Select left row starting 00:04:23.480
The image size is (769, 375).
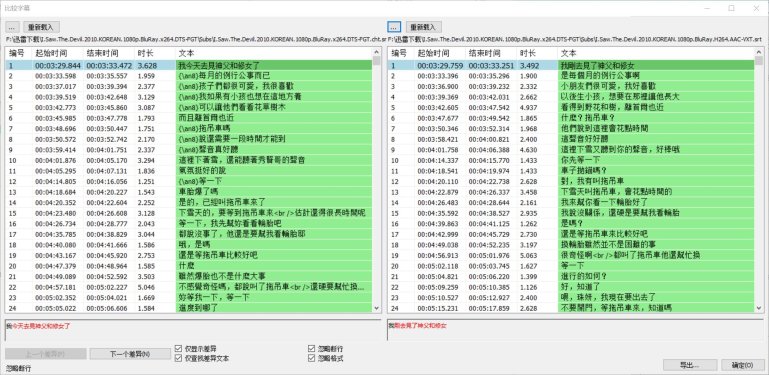tap(189, 213)
